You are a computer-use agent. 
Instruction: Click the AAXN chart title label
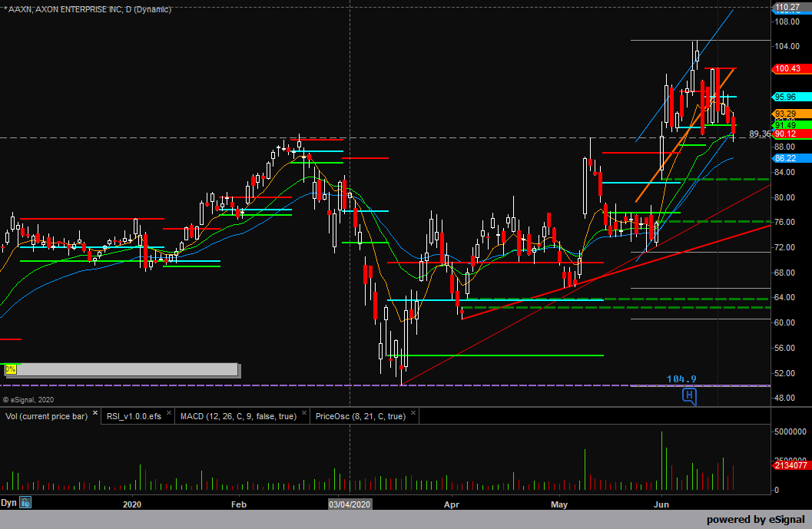[x=88, y=9]
